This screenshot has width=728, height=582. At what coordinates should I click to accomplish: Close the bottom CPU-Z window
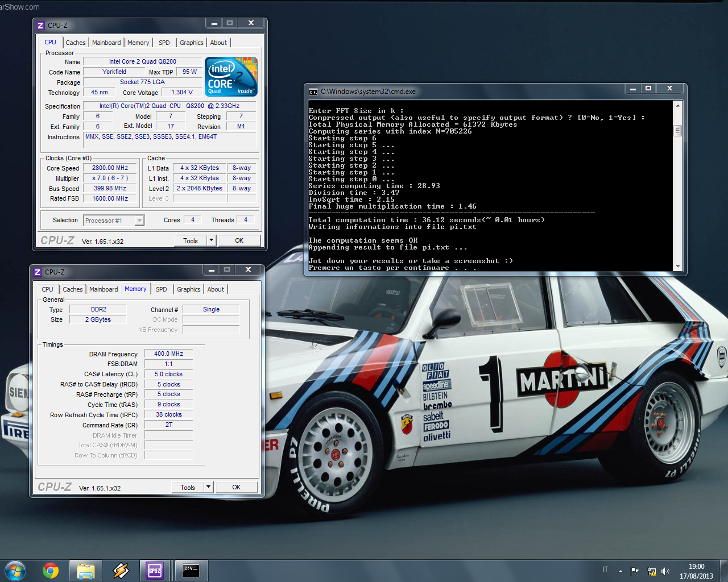click(248, 270)
